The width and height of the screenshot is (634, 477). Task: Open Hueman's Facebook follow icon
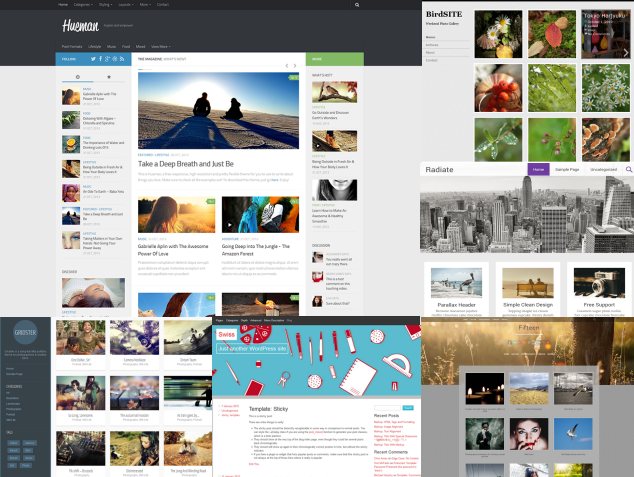click(100, 59)
